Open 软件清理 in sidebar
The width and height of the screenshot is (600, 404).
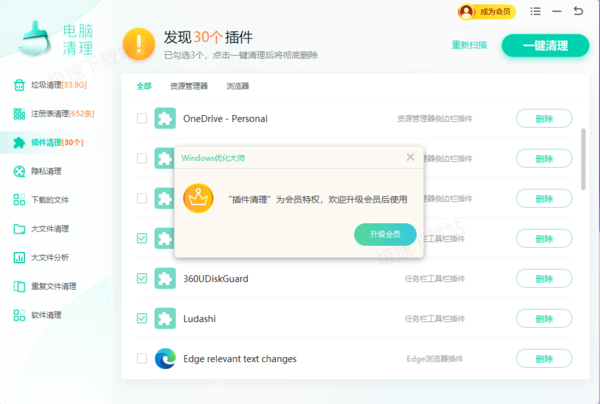(x=46, y=315)
